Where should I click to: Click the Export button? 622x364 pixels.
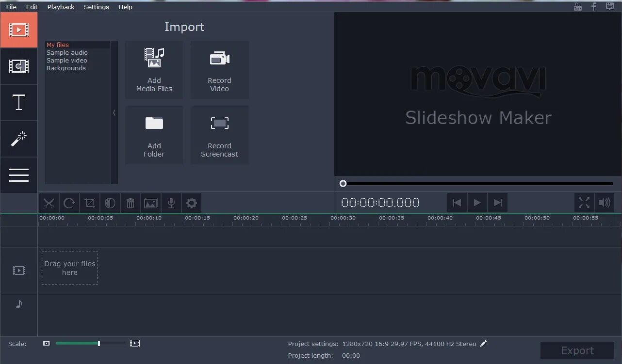click(x=577, y=350)
